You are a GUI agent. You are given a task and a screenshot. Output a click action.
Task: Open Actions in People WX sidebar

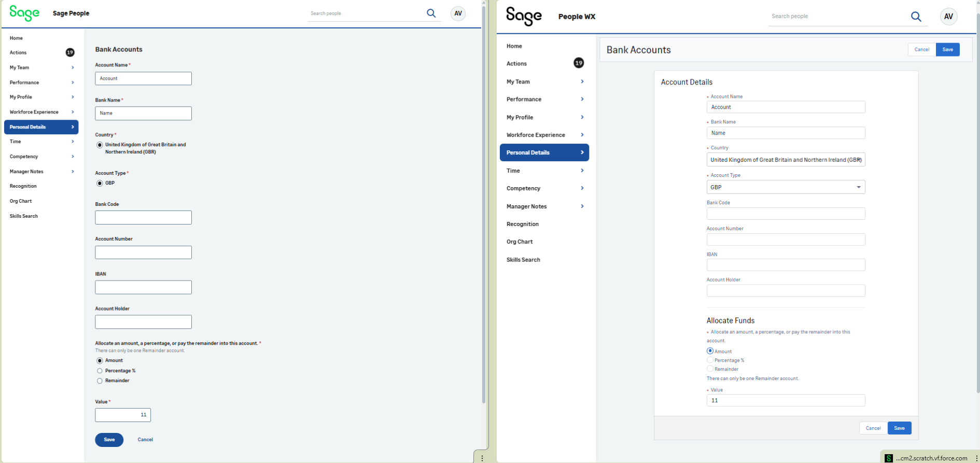point(516,64)
